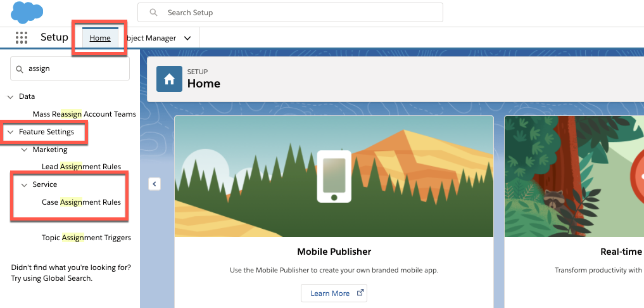
Task: Open Mass Reassign Account Teams
Action: [84, 114]
